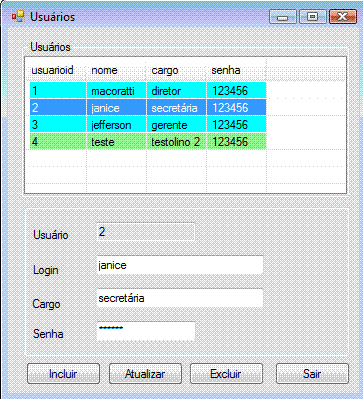Click the Atualizar button

(x=145, y=374)
